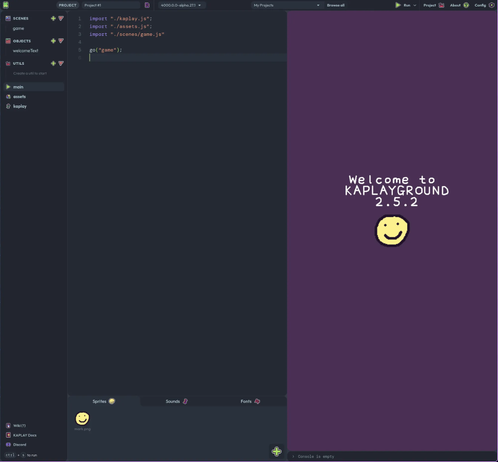Add a new asset with green plus
The image size is (498, 462).
(x=276, y=451)
